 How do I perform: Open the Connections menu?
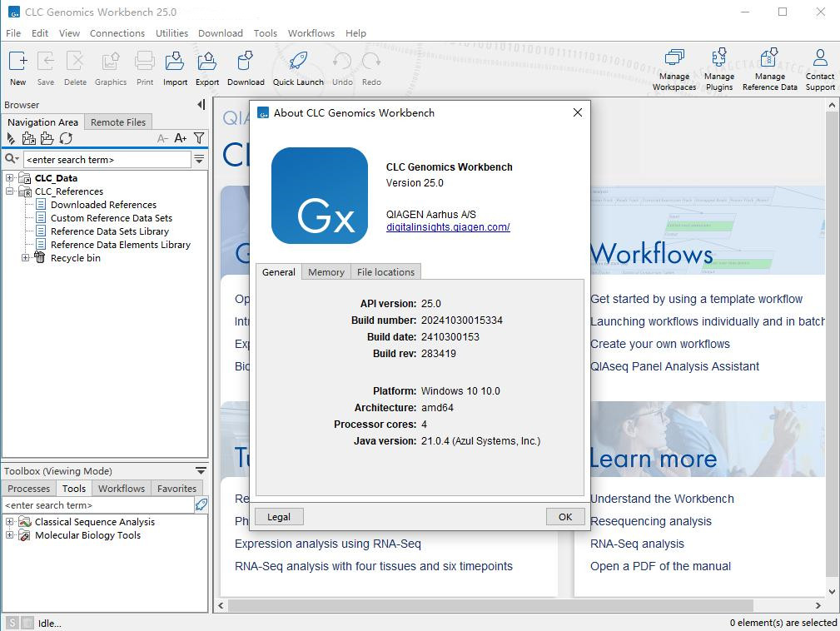click(117, 33)
